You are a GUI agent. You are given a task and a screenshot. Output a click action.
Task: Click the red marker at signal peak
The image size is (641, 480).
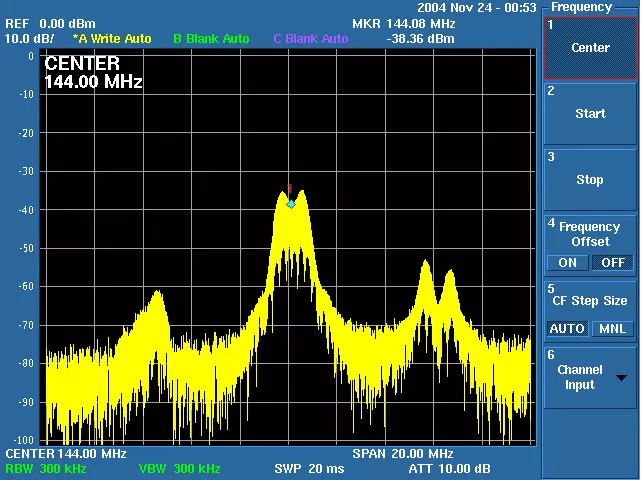[290, 189]
